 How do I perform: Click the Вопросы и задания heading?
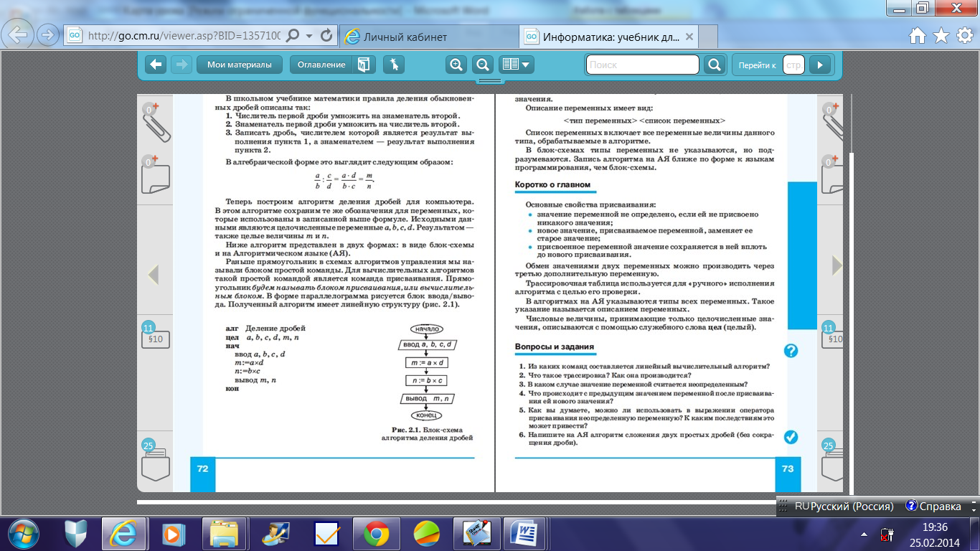[555, 347]
